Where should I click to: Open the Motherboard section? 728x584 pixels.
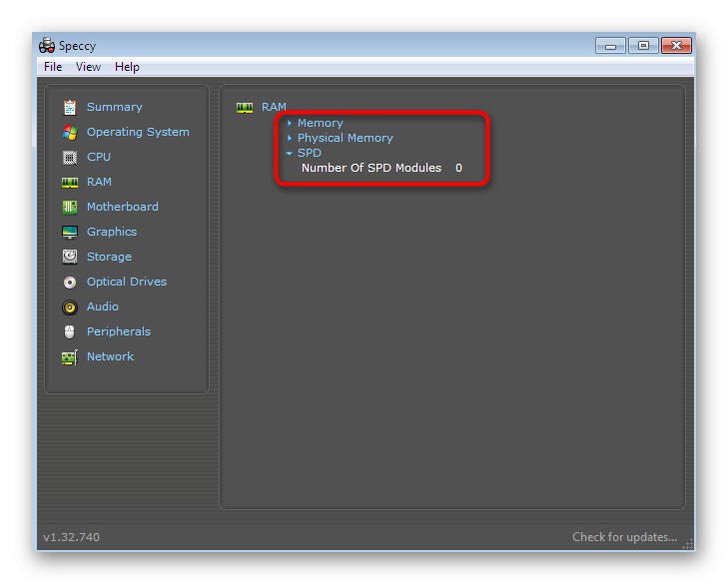click(x=123, y=207)
